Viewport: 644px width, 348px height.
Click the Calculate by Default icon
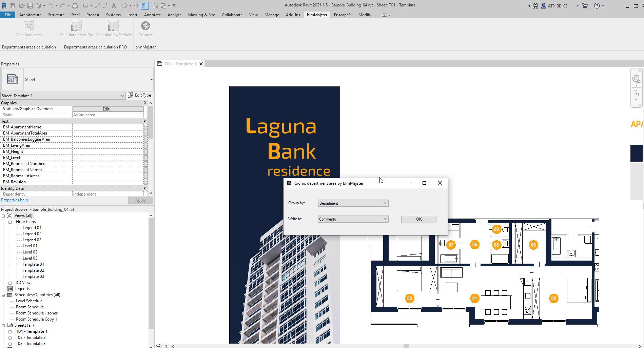pos(113,26)
